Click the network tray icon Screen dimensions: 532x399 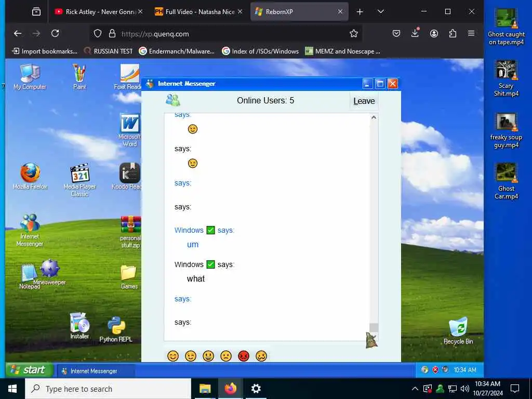point(453,389)
